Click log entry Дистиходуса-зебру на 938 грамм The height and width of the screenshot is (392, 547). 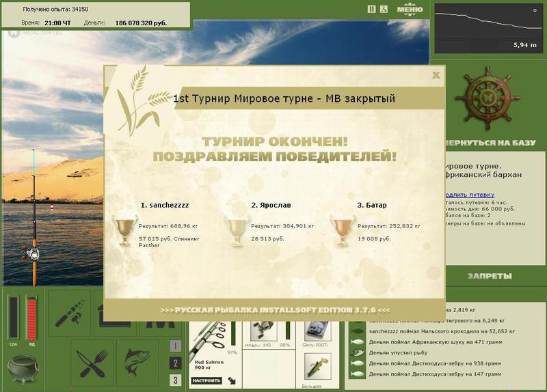coord(435,363)
